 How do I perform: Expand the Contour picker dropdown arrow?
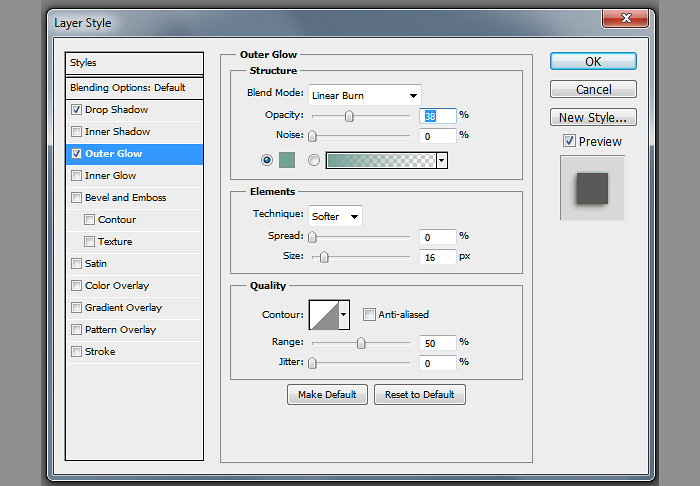click(344, 315)
